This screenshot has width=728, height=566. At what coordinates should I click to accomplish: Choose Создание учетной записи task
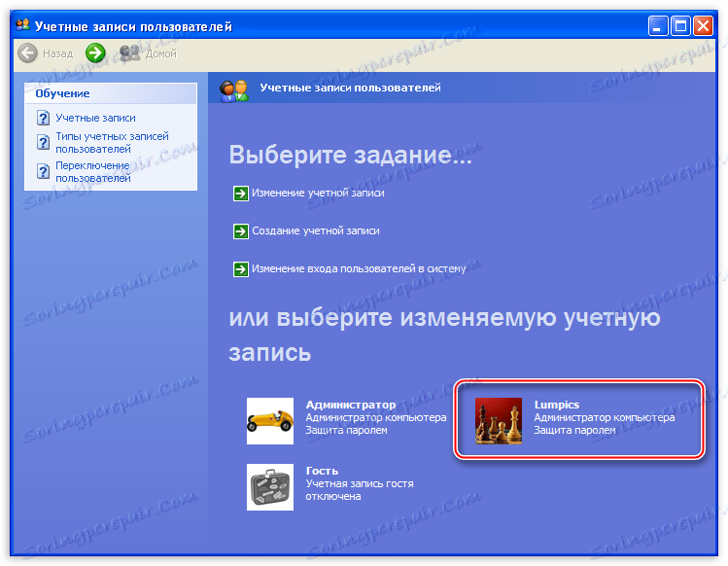pos(316,230)
